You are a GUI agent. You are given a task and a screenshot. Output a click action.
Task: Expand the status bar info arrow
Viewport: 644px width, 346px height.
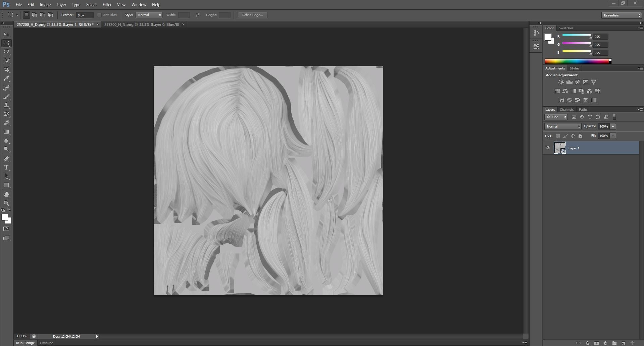(97, 337)
